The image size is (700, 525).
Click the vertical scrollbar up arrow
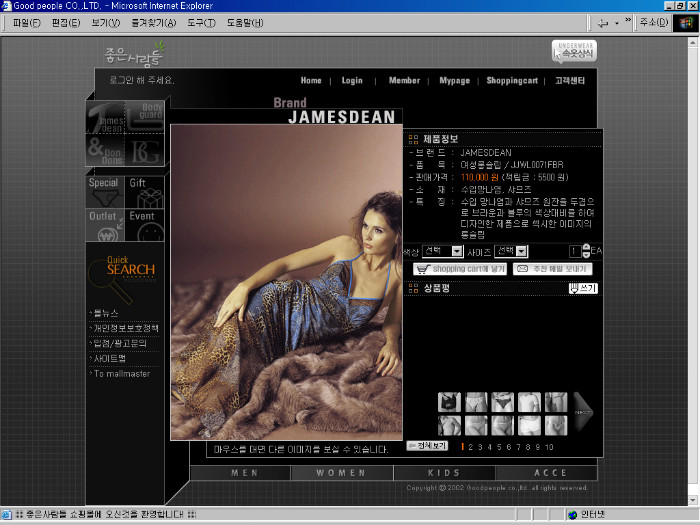692,42
